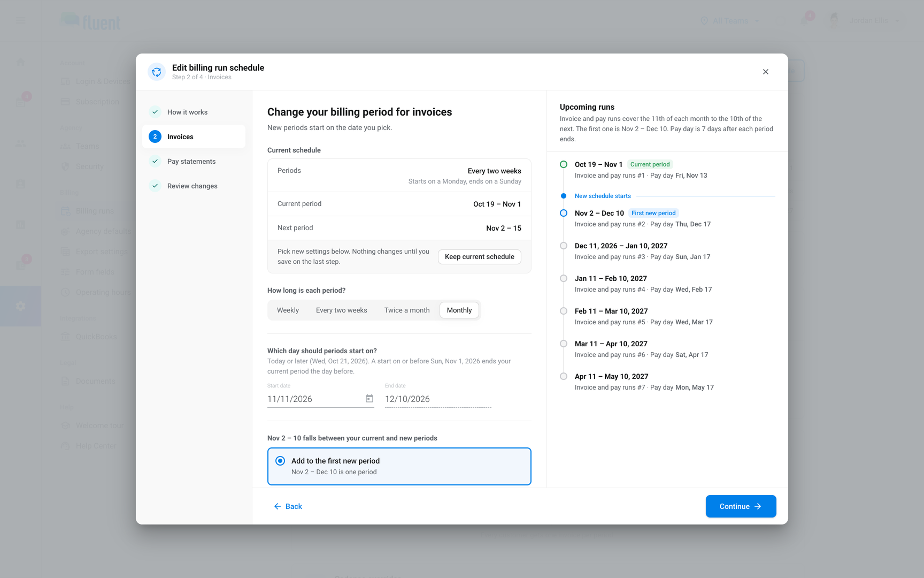Click the QuickBooks bank icon in sidebar
This screenshot has width=924, height=578.
(66, 337)
